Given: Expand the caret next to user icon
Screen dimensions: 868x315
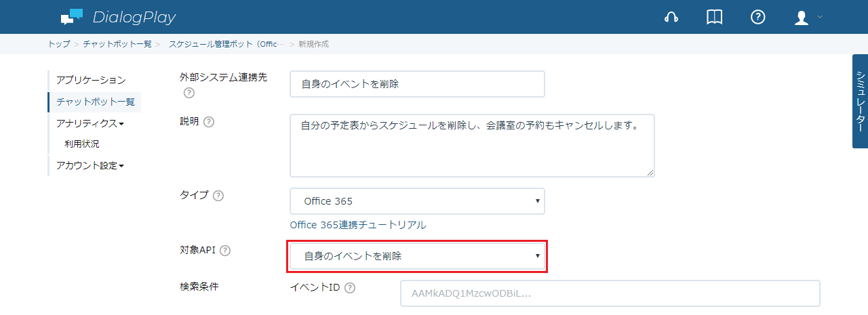Looking at the screenshot, I should [x=819, y=17].
